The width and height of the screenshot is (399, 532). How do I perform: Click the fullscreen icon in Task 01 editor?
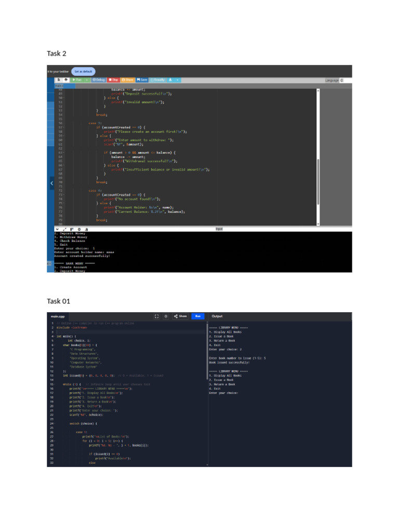coord(157,316)
